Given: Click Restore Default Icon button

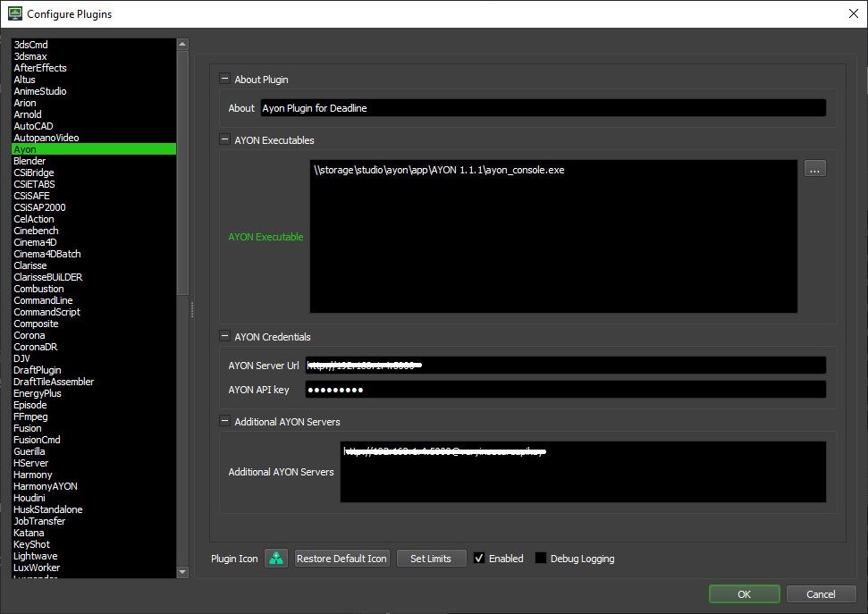Looking at the screenshot, I should [341, 559].
